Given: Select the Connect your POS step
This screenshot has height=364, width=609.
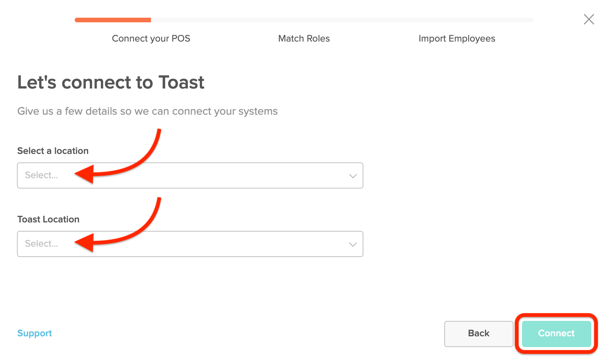Looking at the screenshot, I should coord(151,38).
